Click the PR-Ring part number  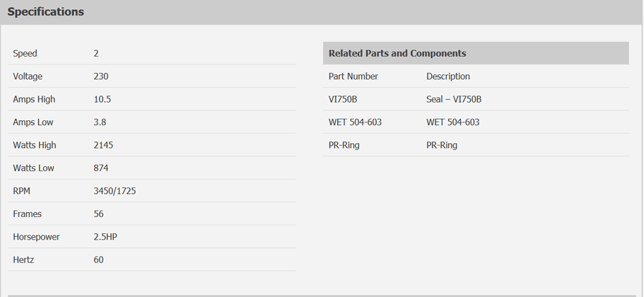pyautogui.click(x=344, y=146)
